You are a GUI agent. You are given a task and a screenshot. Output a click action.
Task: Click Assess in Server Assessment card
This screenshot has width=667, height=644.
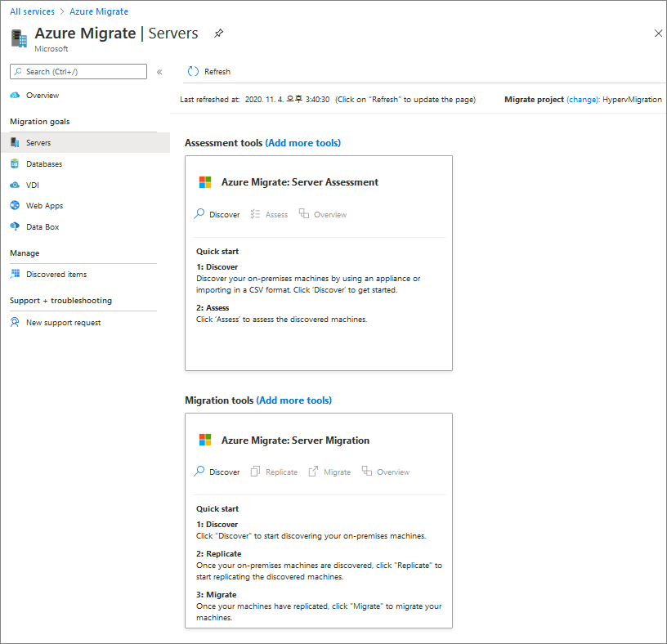276,215
